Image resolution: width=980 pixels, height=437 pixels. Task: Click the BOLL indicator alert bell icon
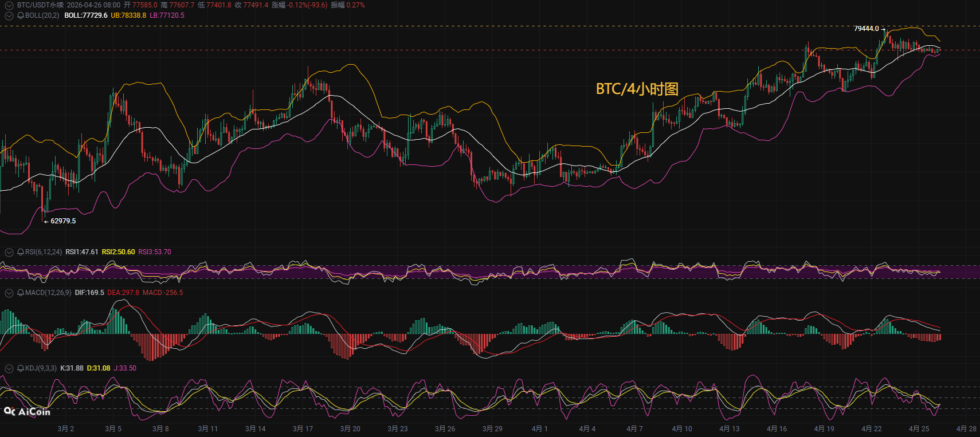[21, 15]
